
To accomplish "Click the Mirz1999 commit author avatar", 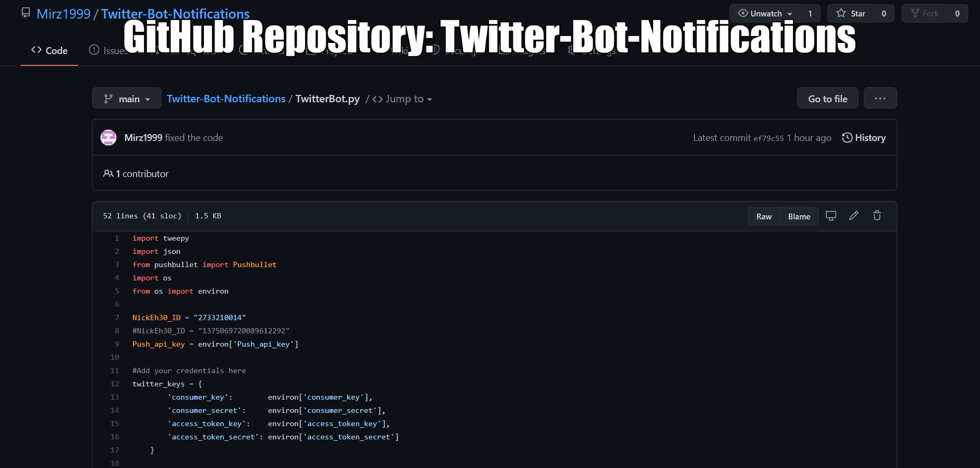I will (109, 138).
